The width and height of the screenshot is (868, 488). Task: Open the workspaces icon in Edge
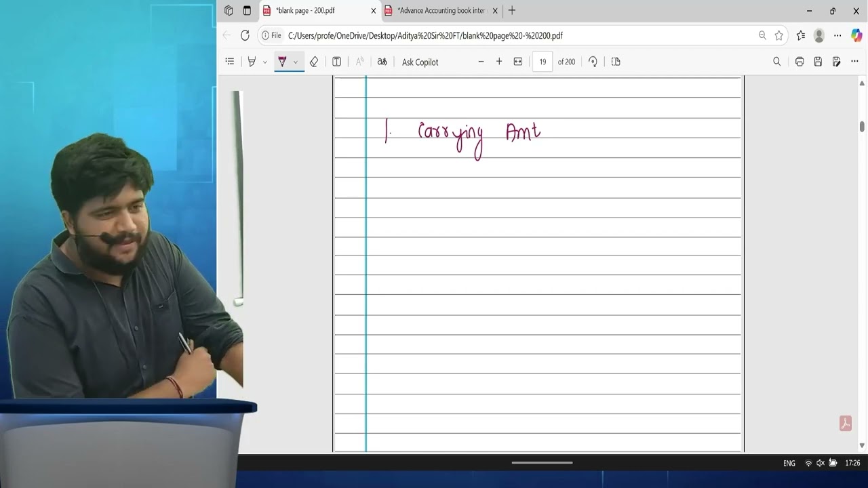(x=229, y=11)
